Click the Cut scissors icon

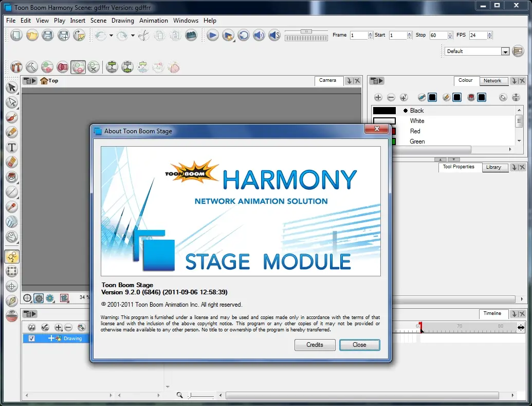[x=144, y=36]
